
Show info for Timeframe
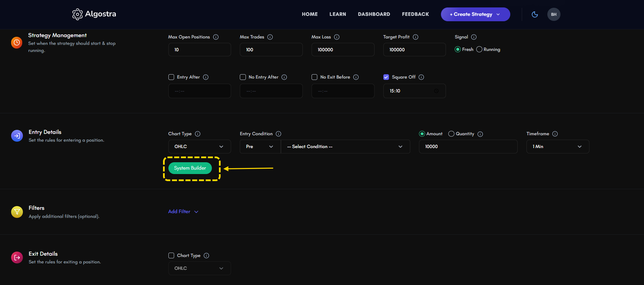coord(555,134)
